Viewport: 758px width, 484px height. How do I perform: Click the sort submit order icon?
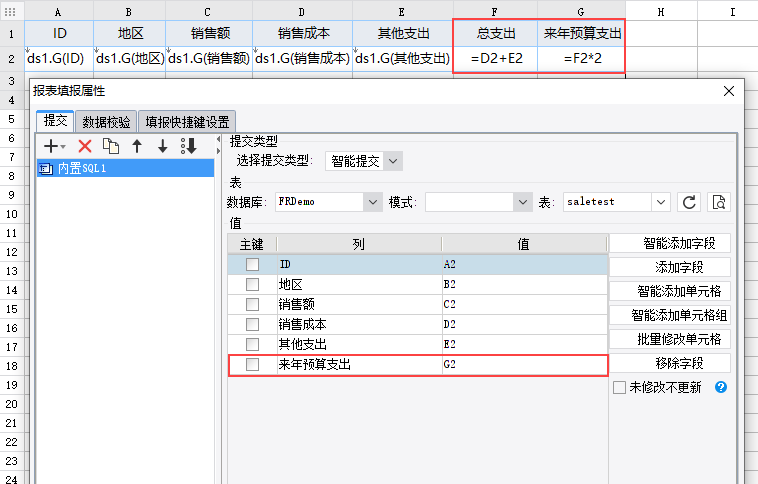(189, 146)
